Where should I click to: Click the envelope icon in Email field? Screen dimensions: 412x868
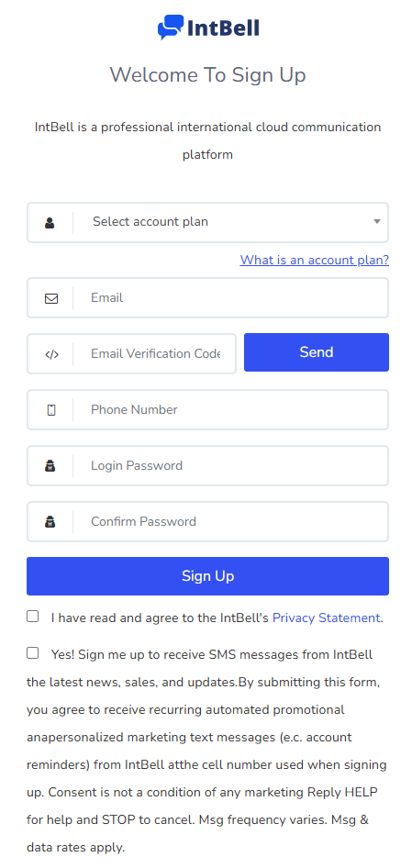[x=51, y=298]
